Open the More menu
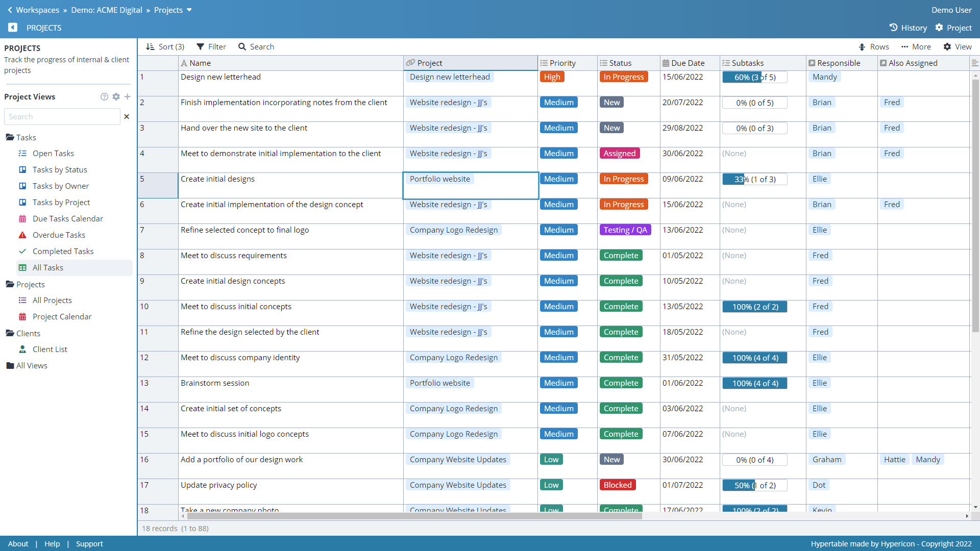The width and height of the screenshot is (980, 551). click(x=916, y=47)
